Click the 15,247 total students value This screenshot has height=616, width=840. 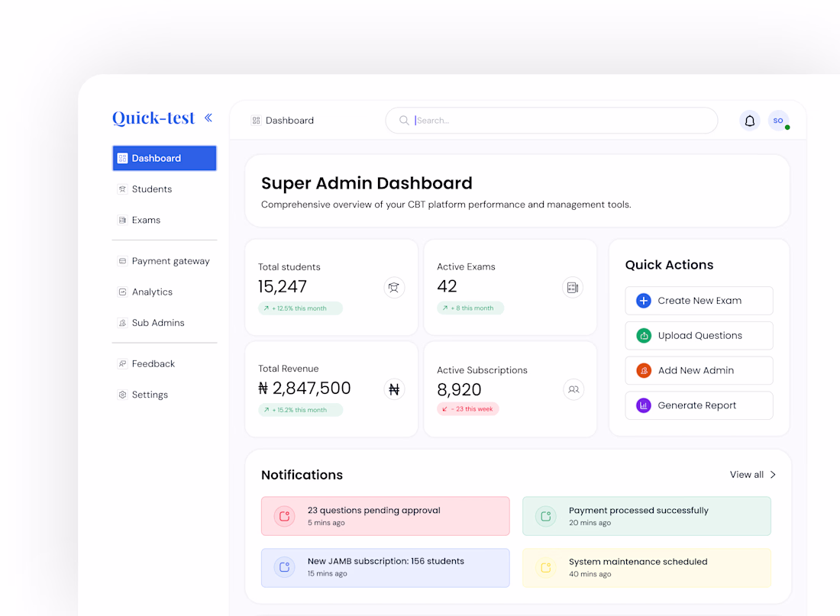(283, 286)
